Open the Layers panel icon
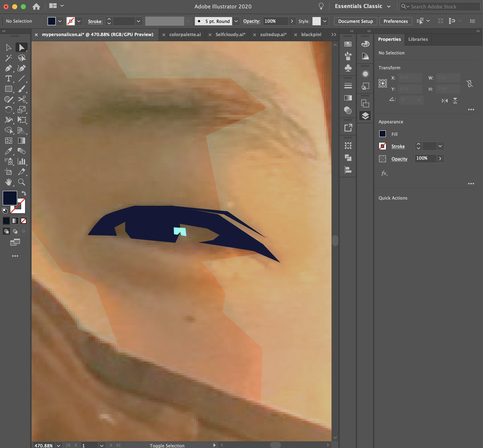The width and height of the screenshot is (483, 448). pos(365,116)
